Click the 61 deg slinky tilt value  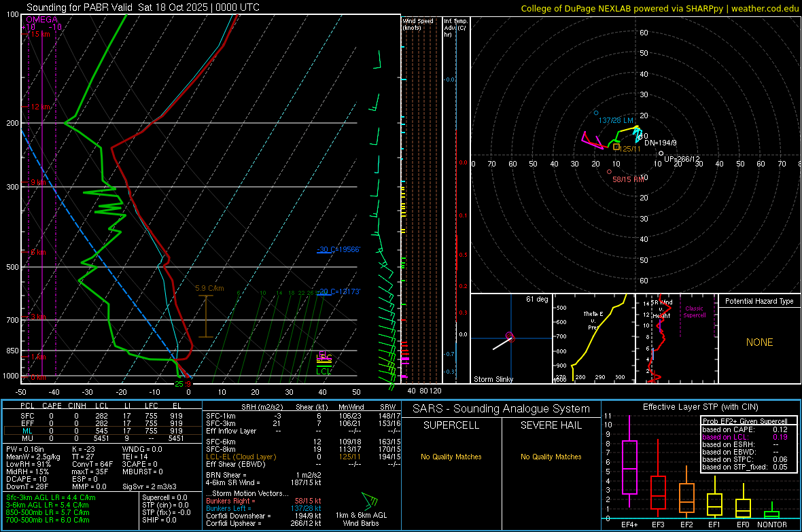tap(536, 299)
